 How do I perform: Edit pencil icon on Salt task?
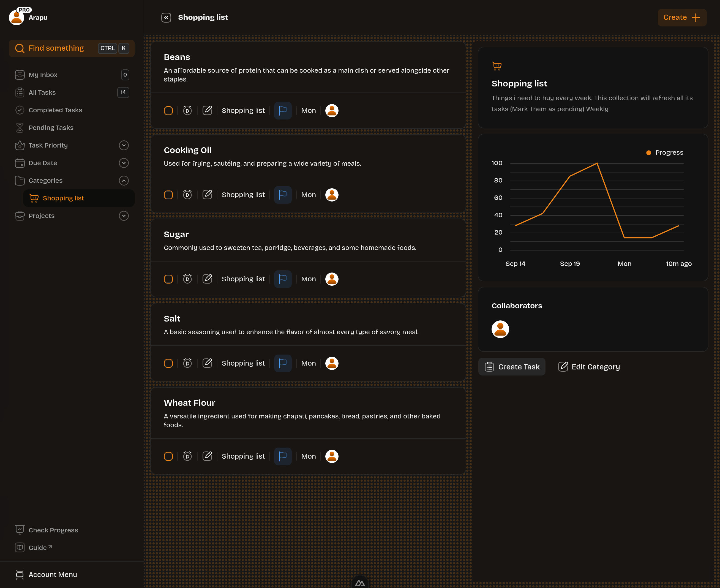tap(207, 363)
